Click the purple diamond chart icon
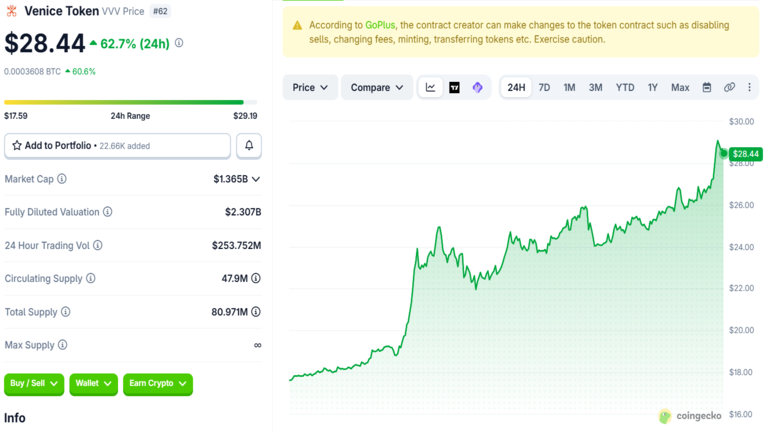Screen dimensions: 768x432 click(478, 87)
